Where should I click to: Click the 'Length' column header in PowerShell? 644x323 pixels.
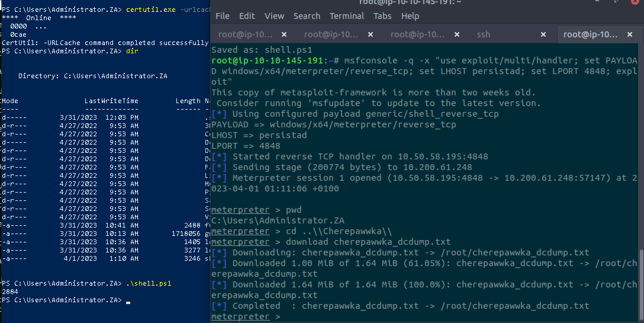pos(188,101)
